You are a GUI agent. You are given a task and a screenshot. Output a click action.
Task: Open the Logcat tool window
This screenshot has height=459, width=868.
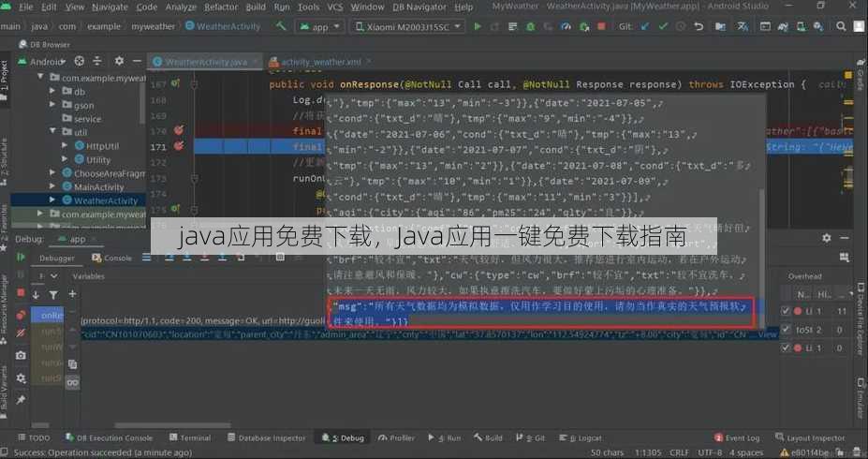(x=581, y=437)
